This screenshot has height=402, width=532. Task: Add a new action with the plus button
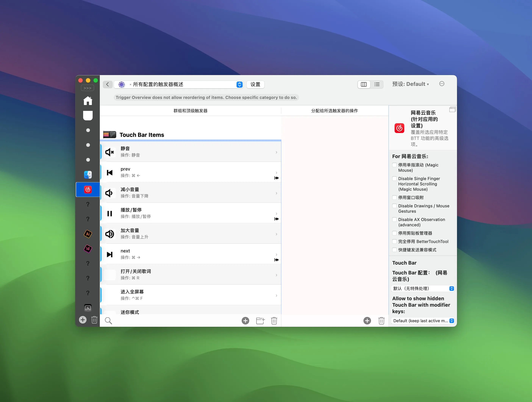click(x=367, y=321)
